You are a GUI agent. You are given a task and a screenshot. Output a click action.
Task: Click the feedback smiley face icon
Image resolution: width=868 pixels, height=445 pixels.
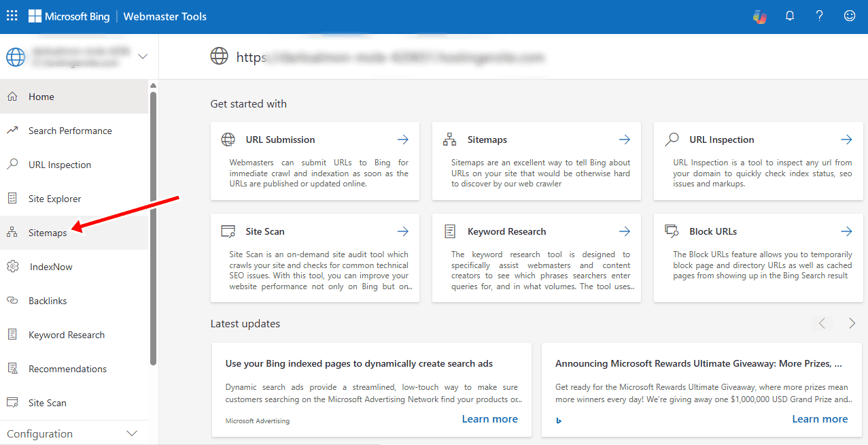850,16
